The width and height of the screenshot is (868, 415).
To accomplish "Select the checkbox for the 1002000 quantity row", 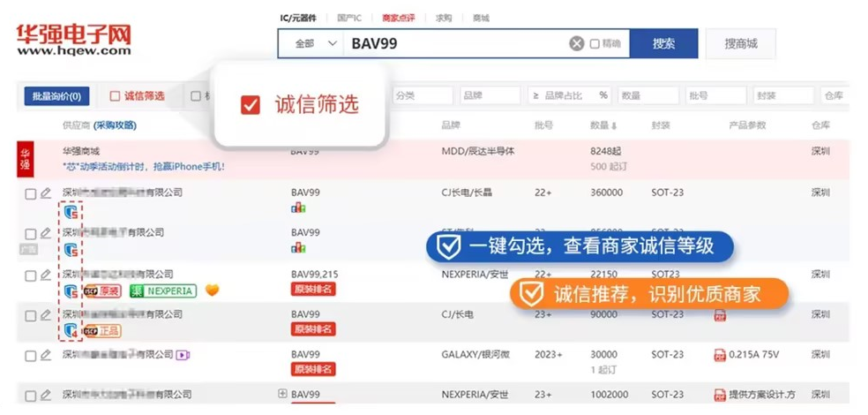I will point(31,396).
